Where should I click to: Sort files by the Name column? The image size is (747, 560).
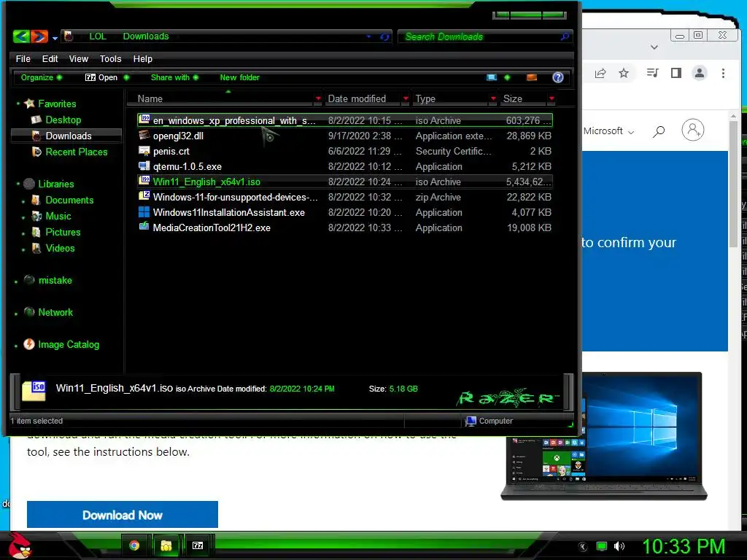click(150, 98)
